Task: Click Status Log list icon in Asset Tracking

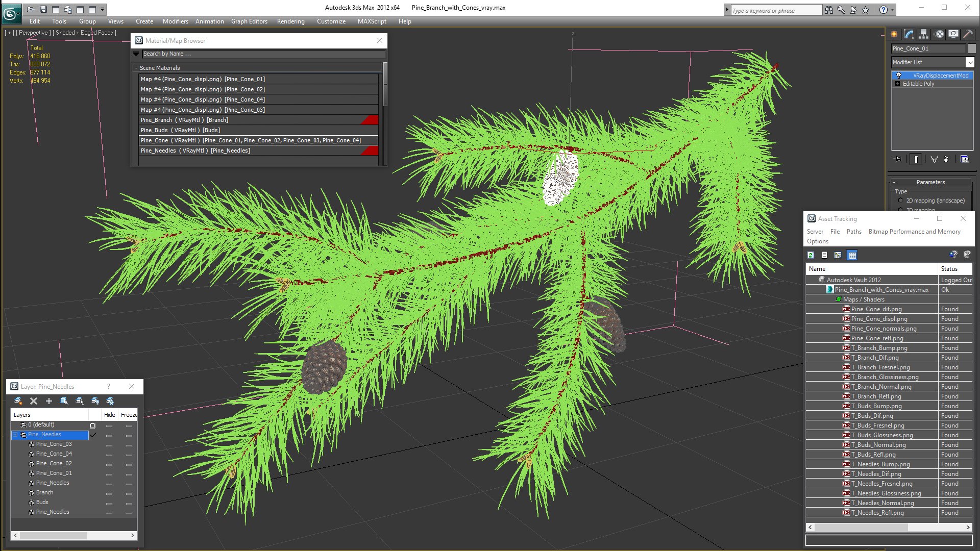Action: (824, 255)
